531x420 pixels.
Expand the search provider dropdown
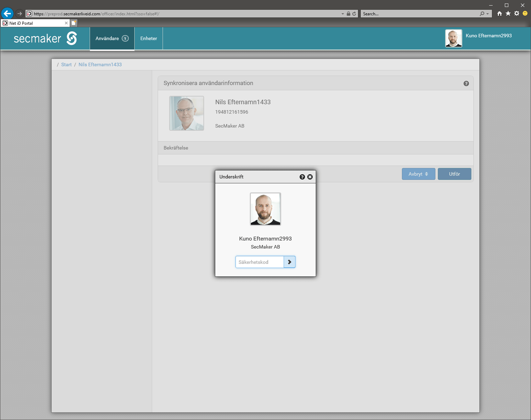point(487,14)
